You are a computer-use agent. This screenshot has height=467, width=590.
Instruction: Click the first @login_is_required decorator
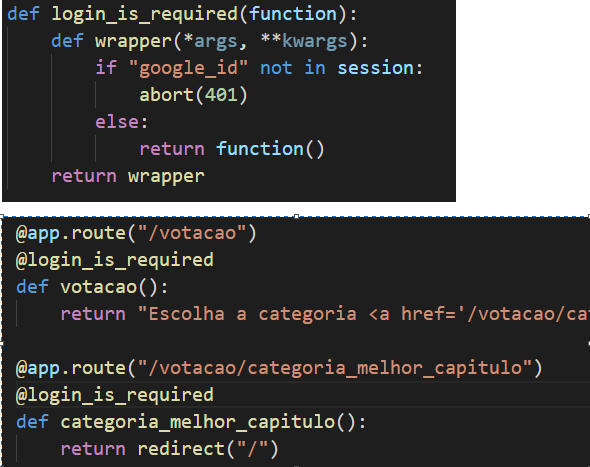coord(115,260)
